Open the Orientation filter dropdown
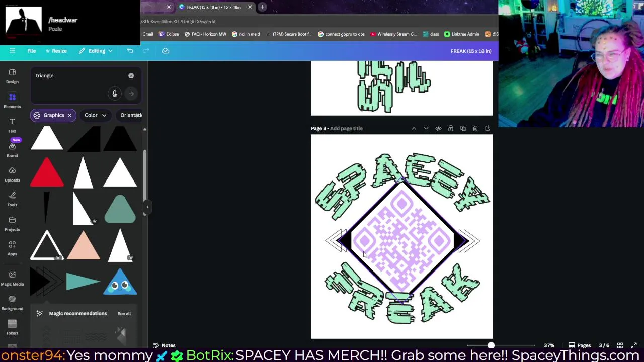Image resolution: width=644 pixels, height=362 pixels. coord(130,115)
